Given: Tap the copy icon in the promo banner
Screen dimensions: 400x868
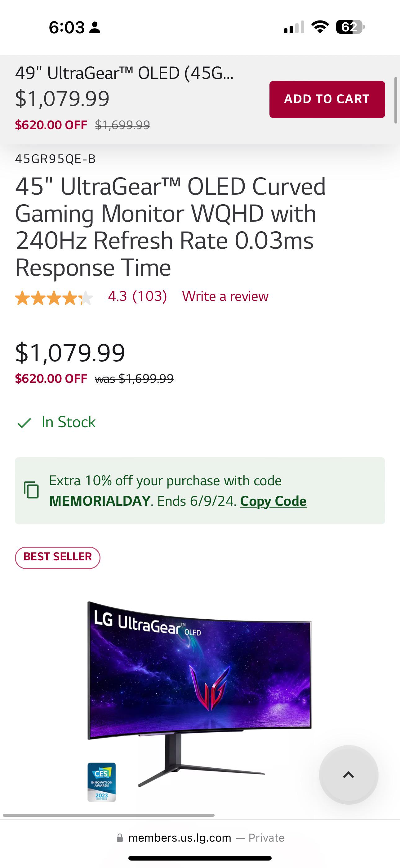Looking at the screenshot, I should 31,490.
